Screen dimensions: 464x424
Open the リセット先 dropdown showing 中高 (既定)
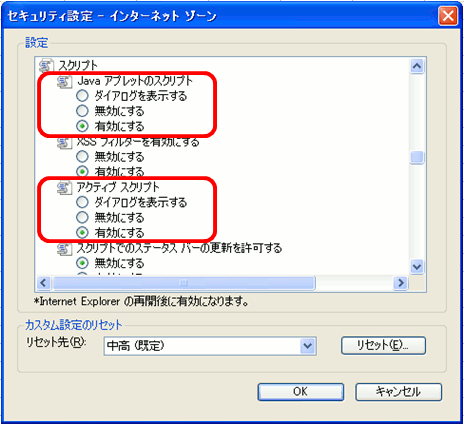[x=210, y=346]
